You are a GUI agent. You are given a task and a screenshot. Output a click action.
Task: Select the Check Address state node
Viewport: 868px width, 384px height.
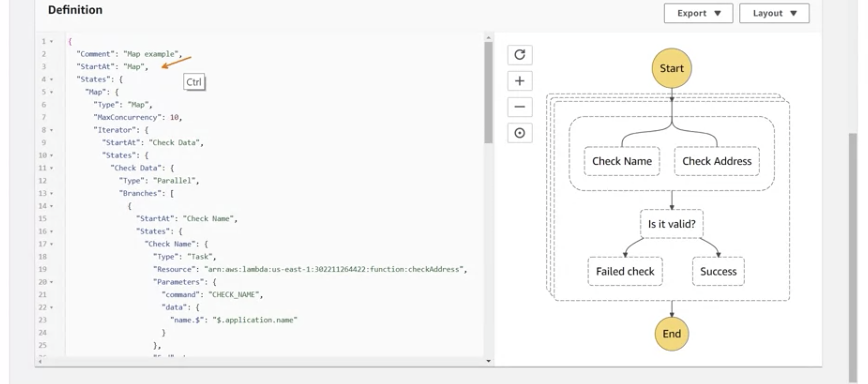[717, 161]
